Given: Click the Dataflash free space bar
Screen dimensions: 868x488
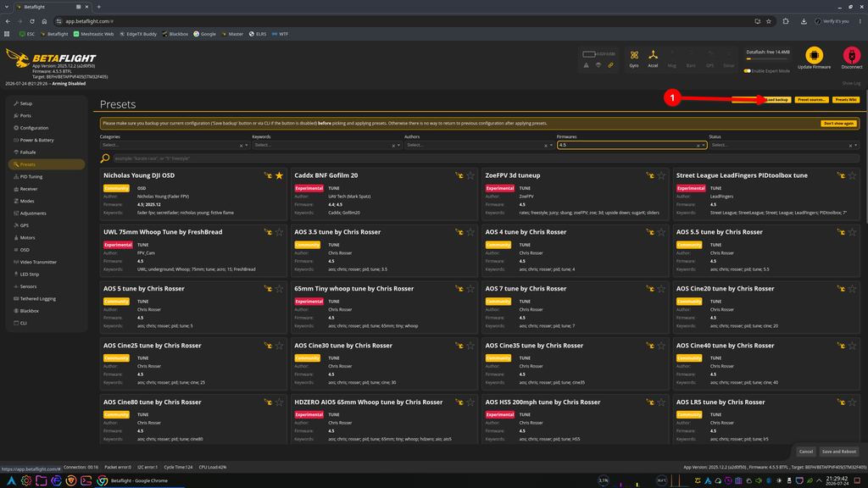Looking at the screenshot, I should tap(767, 58).
